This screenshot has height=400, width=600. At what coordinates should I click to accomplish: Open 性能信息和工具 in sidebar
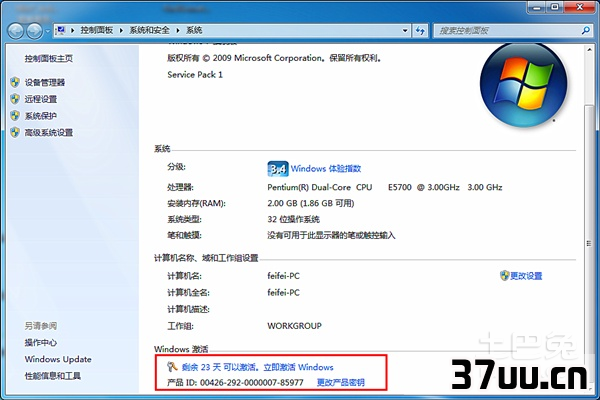tap(53, 376)
